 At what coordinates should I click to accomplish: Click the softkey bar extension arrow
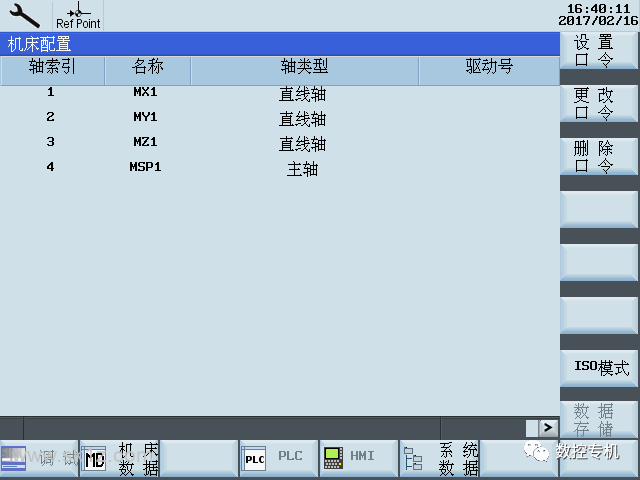pyautogui.click(x=548, y=428)
